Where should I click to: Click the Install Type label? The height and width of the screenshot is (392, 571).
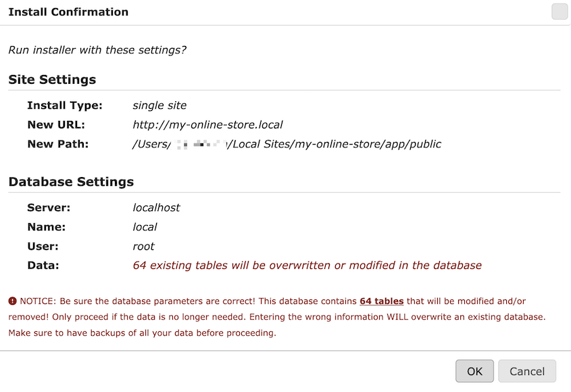tap(65, 105)
